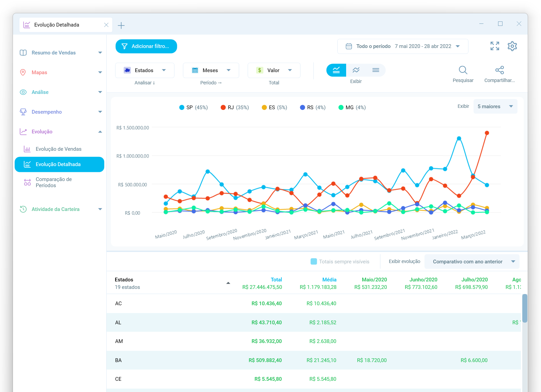Click the Desempenho trophy icon
The image size is (541, 392).
[x=23, y=112]
